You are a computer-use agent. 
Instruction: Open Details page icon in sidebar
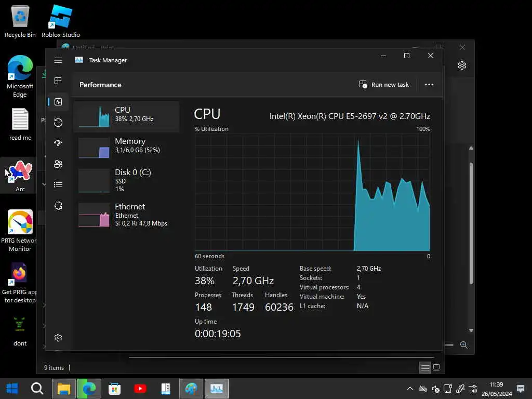click(x=58, y=185)
